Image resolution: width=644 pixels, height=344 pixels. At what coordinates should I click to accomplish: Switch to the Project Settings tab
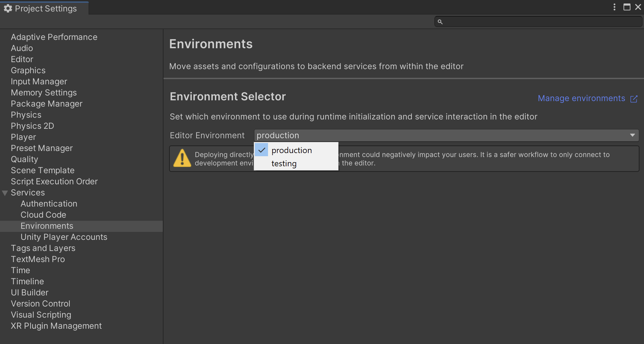tap(45, 8)
